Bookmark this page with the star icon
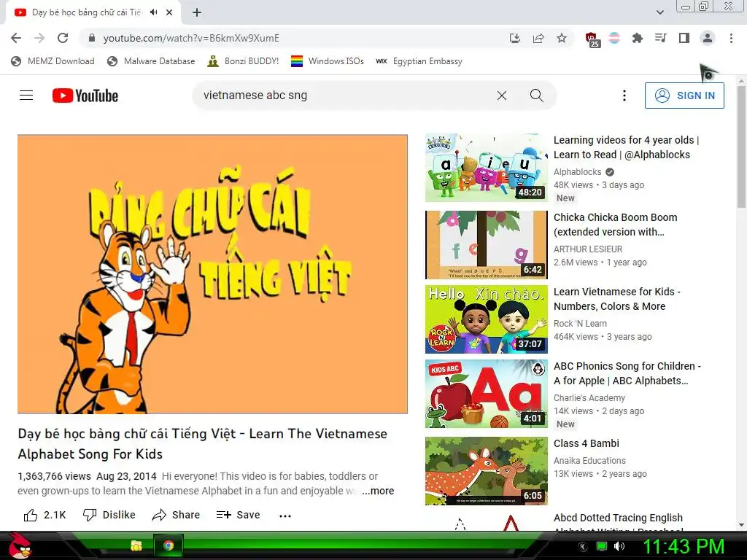Screen dimensions: 747x560 pos(562,38)
